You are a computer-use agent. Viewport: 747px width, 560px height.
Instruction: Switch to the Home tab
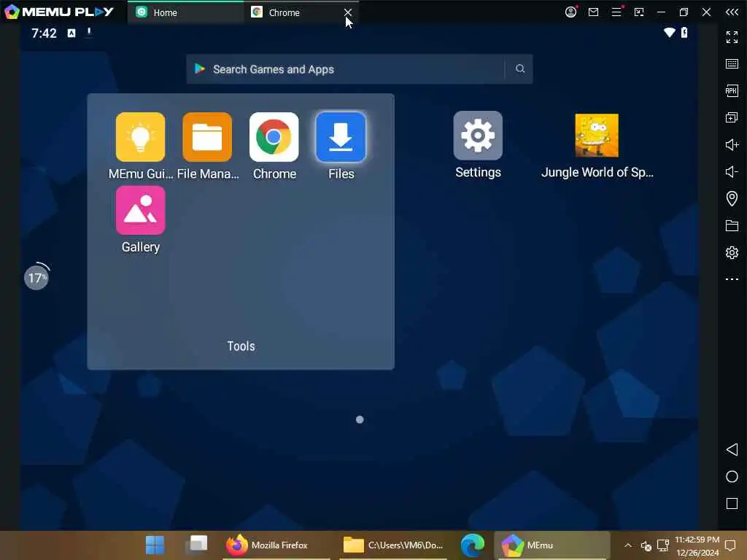(x=185, y=12)
